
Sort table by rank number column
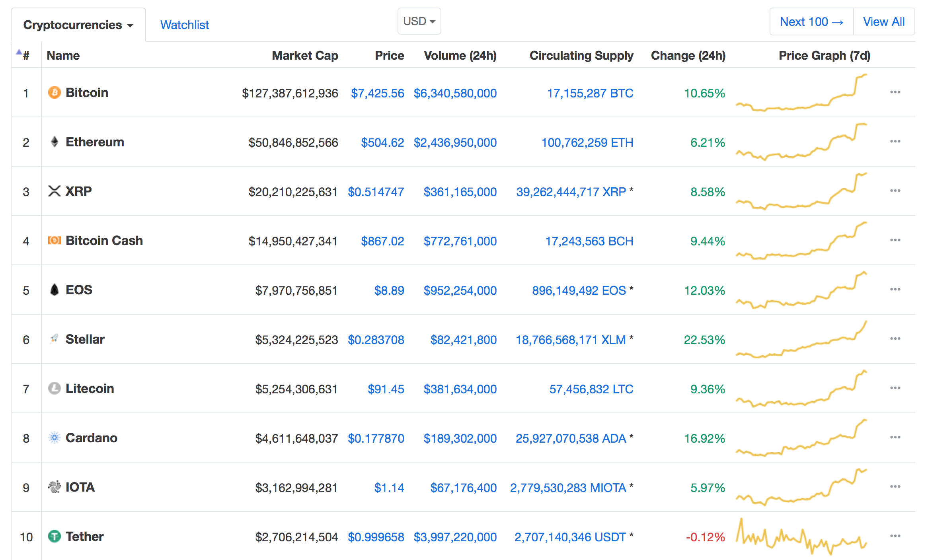click(x=25, y=56)
